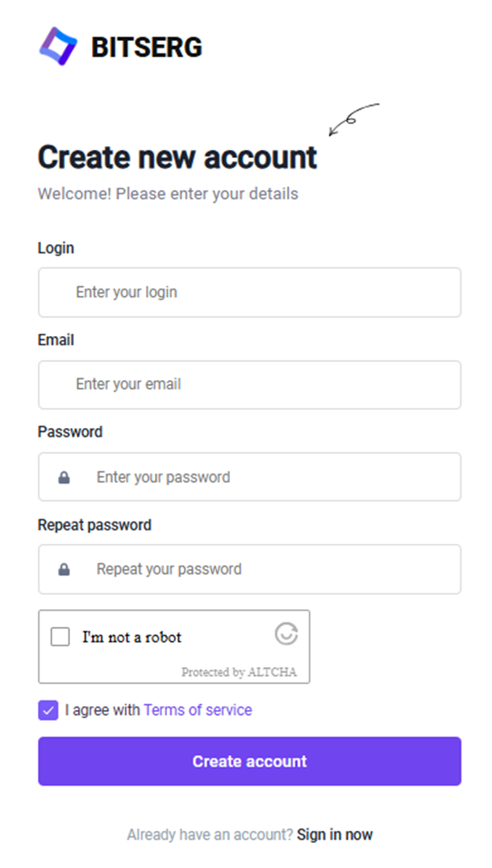The height and width of the screenshot is (868, 492).
Task: Click the Email field label
Action: click(x=56, y=340)
